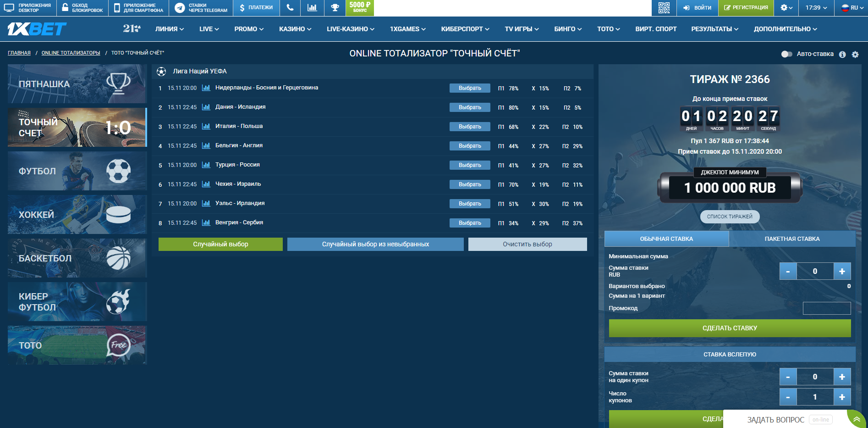Viewport: 868px width, 428px height.
Task: Open СПИСОК ТИРАЖЕЙ button
Action: pyautogui.click(x=730, y=217)
